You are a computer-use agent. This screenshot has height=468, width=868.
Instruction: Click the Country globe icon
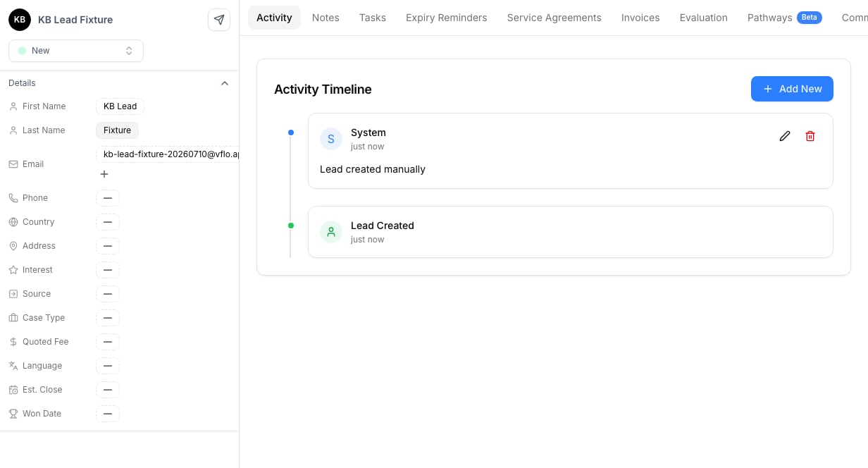click(x=13, y=222)
